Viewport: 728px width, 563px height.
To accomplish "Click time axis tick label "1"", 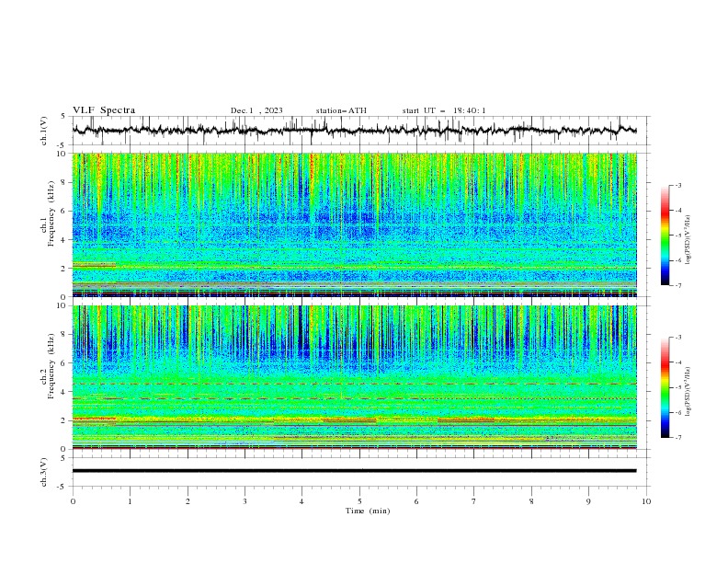I will click(130, 501).
